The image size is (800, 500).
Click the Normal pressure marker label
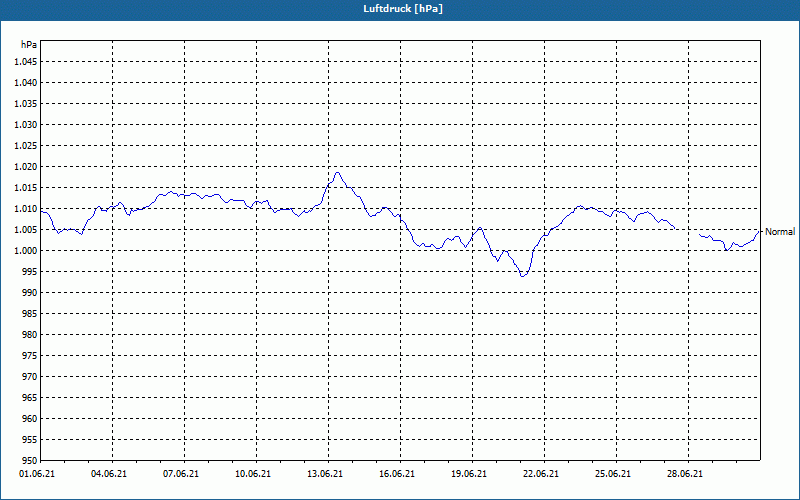[780, 232]
